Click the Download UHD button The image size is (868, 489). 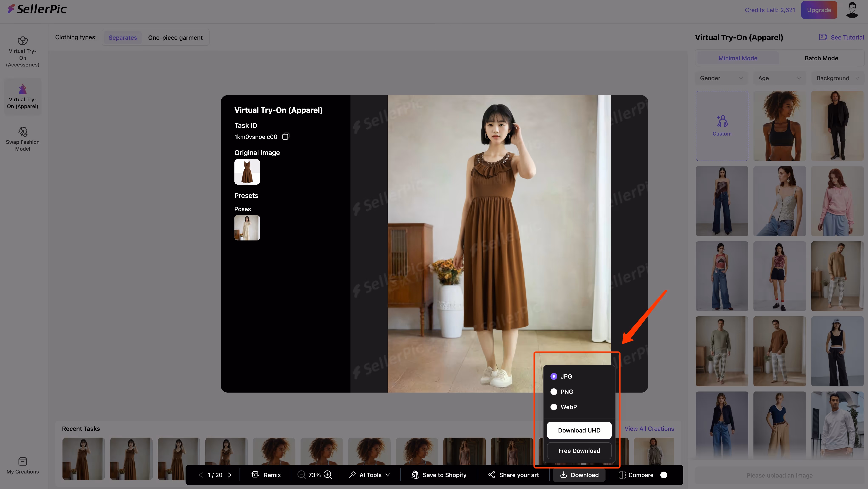pyautogui.click(x=579, y=430)
